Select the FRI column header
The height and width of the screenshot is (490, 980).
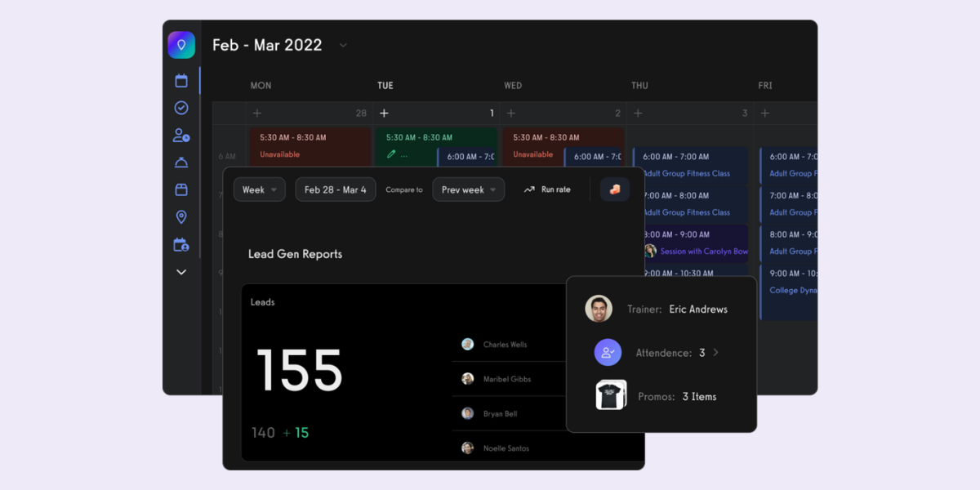click(x=765, y=86)
